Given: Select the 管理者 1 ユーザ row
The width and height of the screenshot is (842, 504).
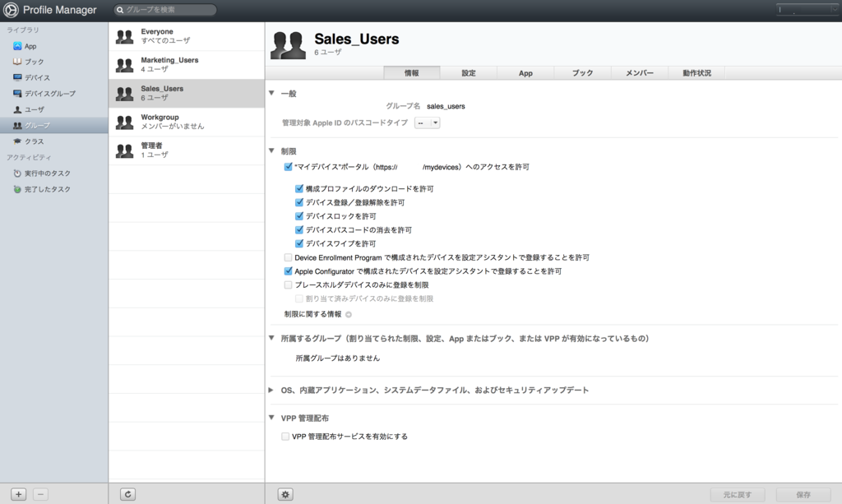Looking at the screenshot, I should [187, 150].
